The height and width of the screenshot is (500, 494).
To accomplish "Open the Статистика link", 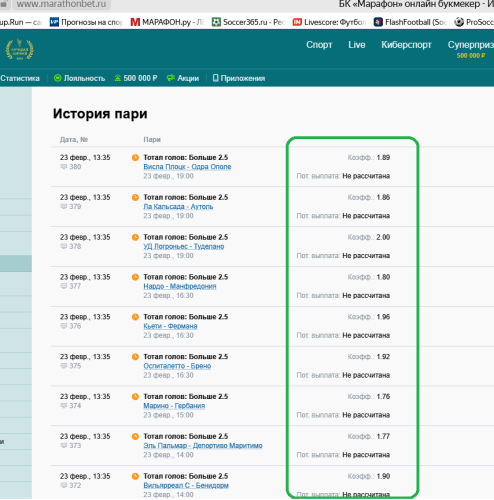I will pos(20,78).
